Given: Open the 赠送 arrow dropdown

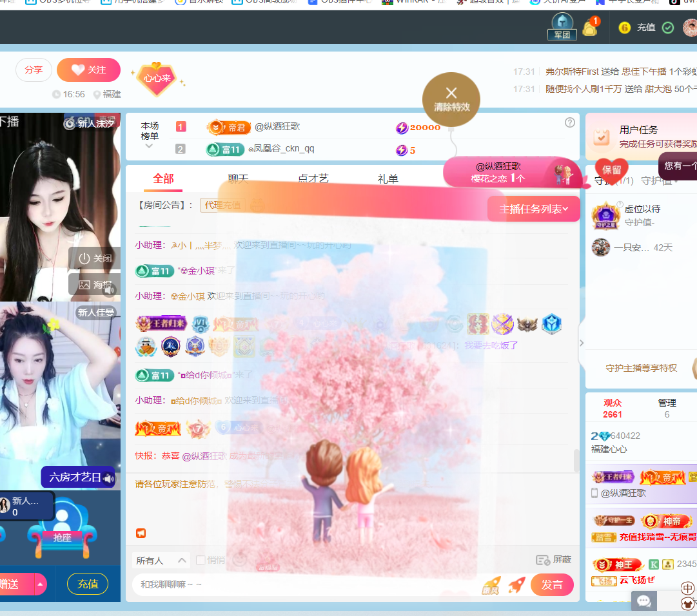Looking at the screenshot, I should [41, 584].
